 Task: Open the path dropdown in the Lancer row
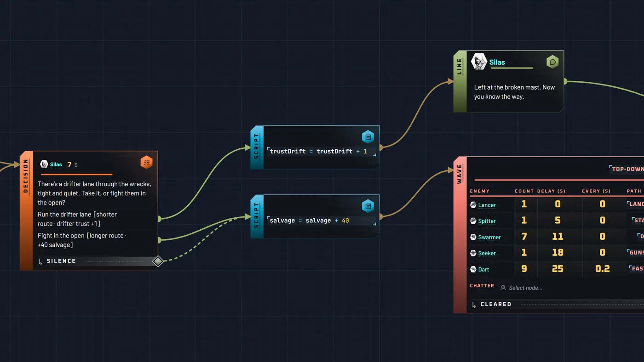pyautogui.click(x=636, y=204)
